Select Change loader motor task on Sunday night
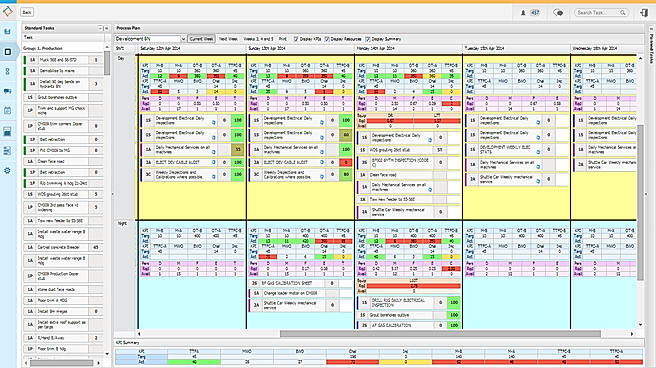This screenshot has height=368, width=656. [x=300, y=294]
